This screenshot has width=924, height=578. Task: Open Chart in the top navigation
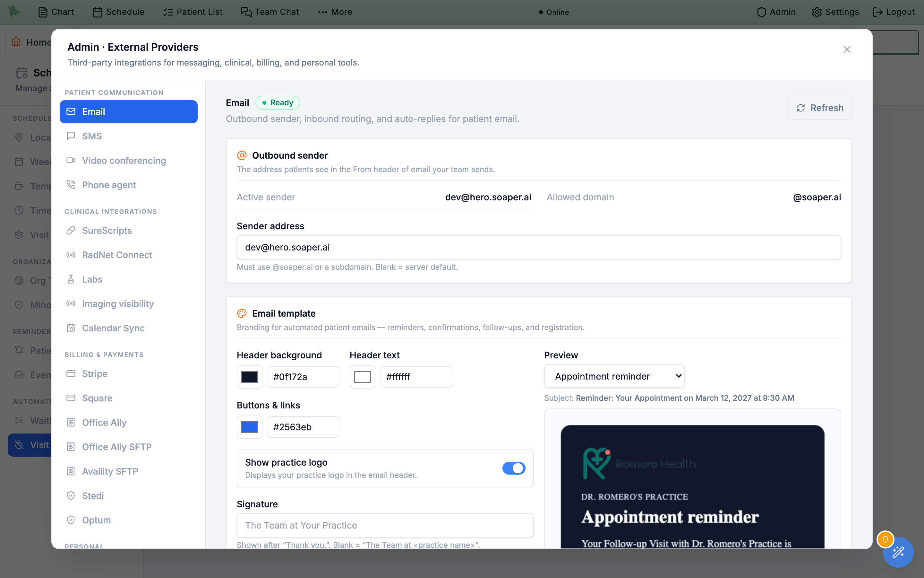[x=56, y=12]
